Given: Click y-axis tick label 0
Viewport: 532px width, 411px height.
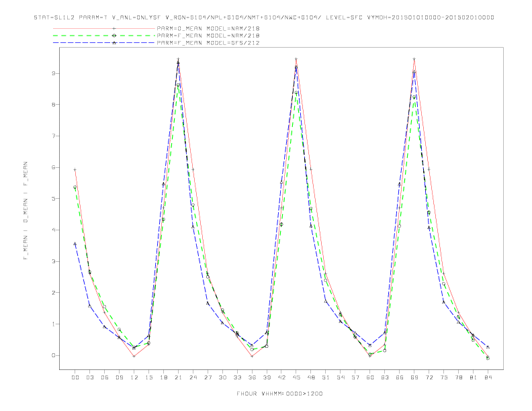Looking at the screenshot, I should tap(53, 355).
